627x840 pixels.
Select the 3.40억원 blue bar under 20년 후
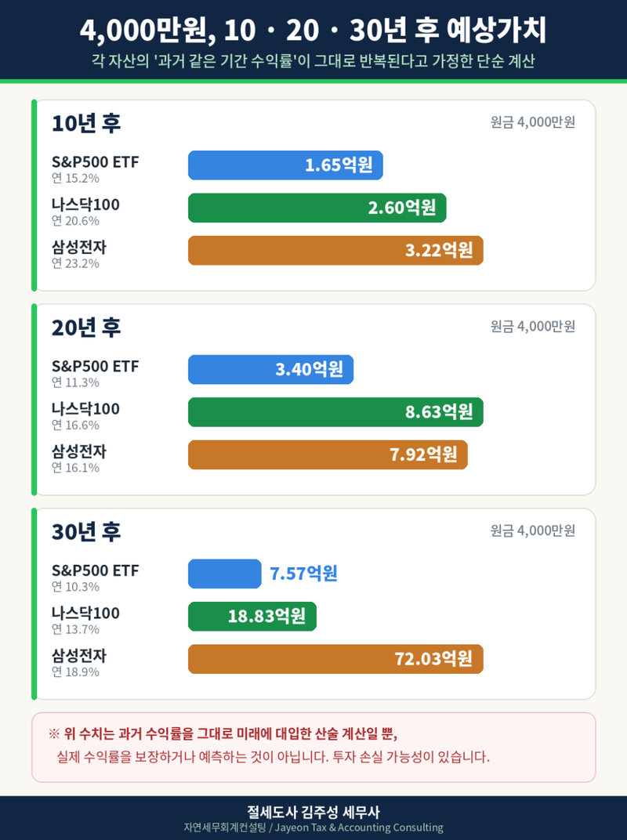[x=270, y=369]
